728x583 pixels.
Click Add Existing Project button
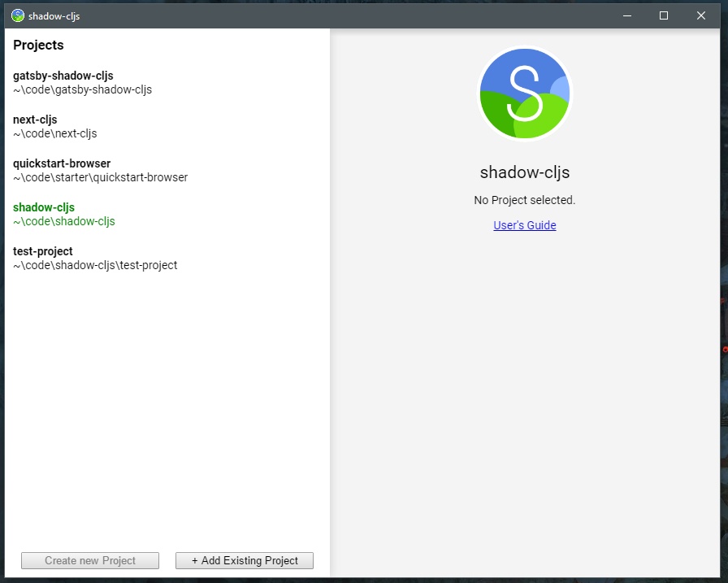(245, 561)
